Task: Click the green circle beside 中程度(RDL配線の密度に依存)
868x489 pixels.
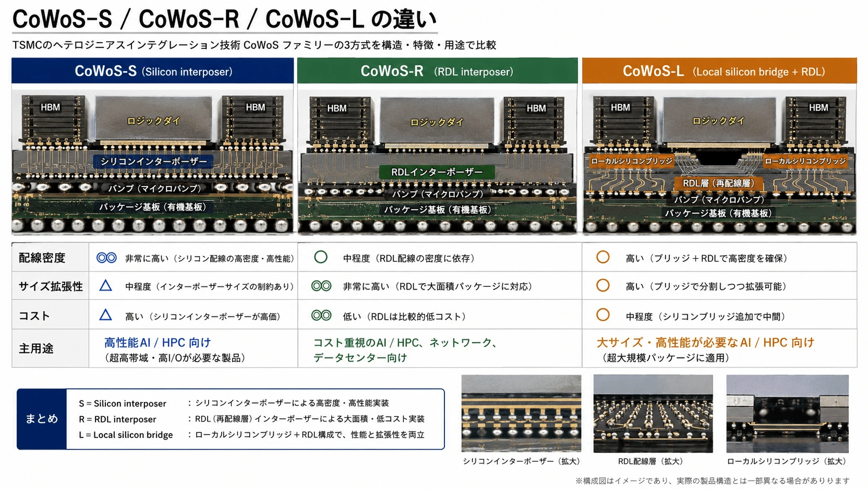Action: click(x=321, y=257)
